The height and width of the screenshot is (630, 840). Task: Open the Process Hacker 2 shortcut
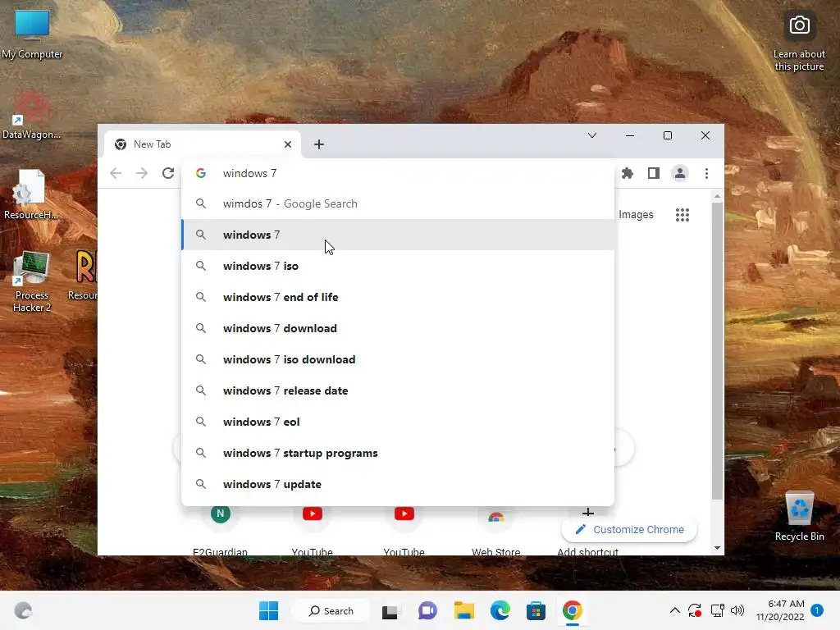click(32, 281)
